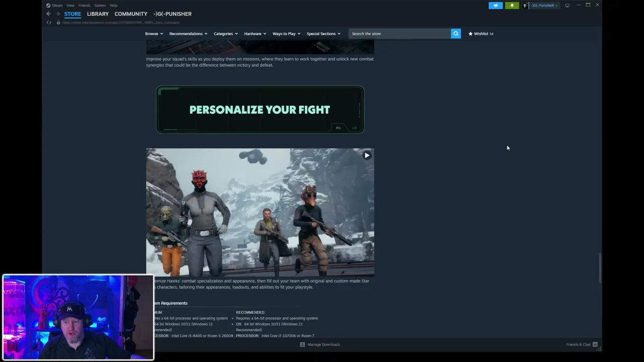Expand the Browse dropdown
Image resolution: width=644 pixels, height=362 pixels.
coord(154,34)
